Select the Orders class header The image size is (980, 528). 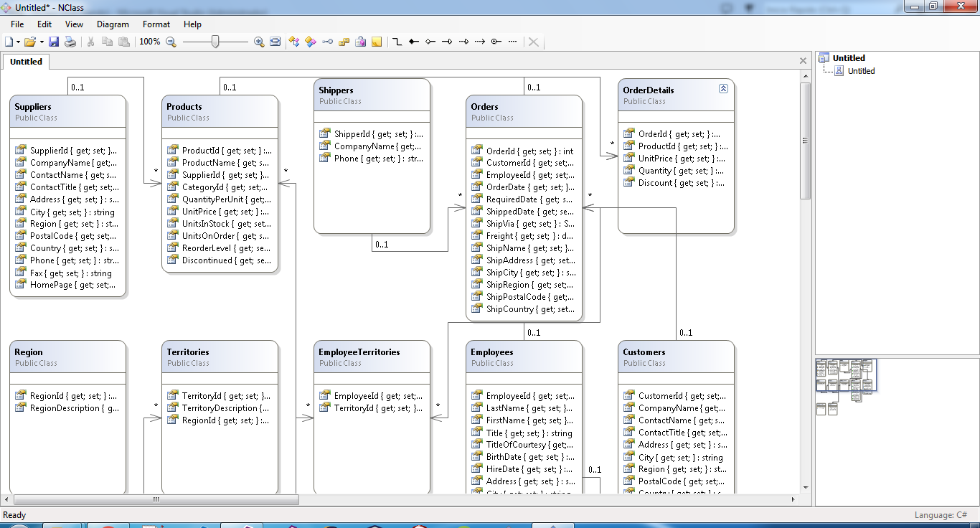click(x=524, y=112)
